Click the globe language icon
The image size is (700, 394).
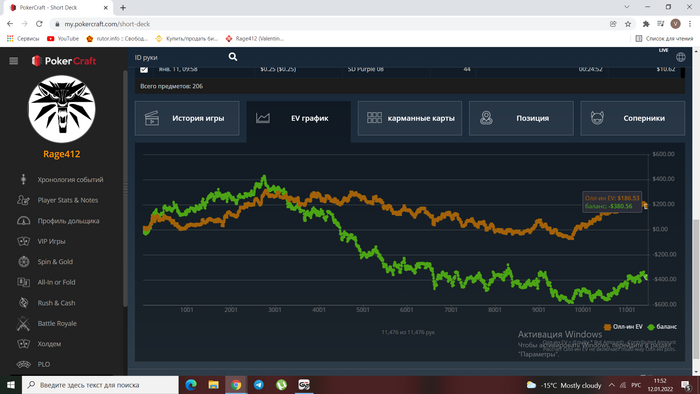(x=680, y=57)
